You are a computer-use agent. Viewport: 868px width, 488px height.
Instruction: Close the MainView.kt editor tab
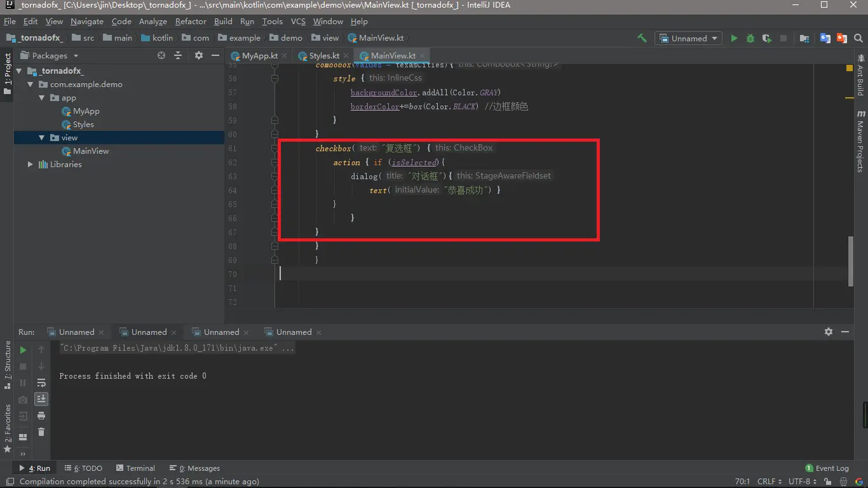pos(422,56)
